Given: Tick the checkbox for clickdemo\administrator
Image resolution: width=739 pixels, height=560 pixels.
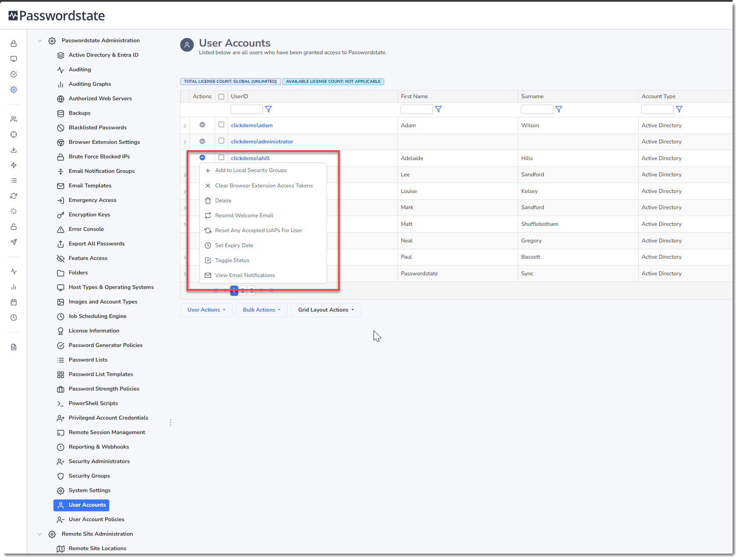Looking at the screenshot, I should 221,141.
